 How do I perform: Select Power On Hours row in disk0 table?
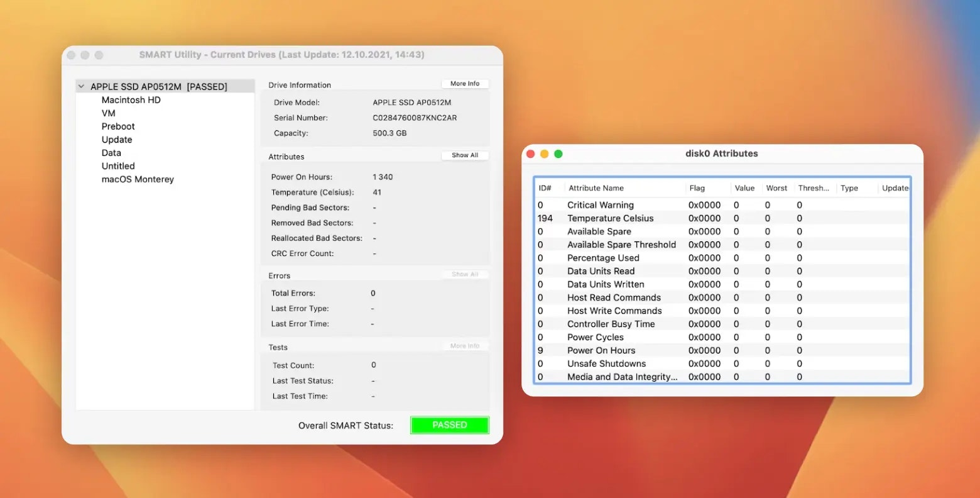click(722, 350)
